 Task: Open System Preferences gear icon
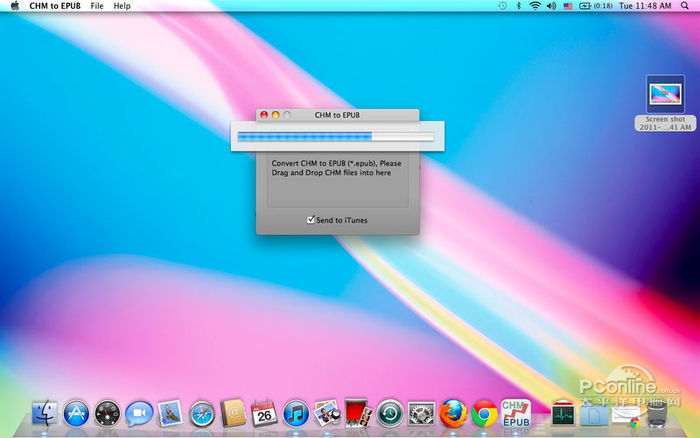click(421, 413)
